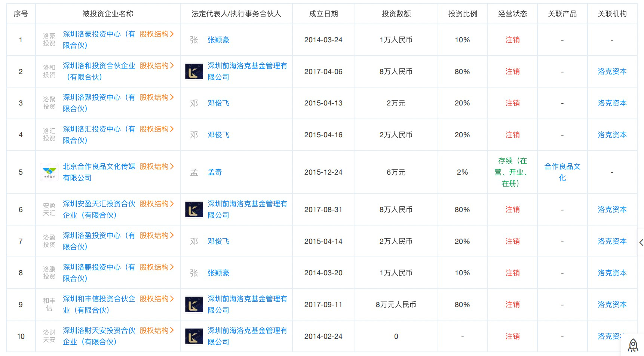
Task: Open 洛克资本 link in row 3
Action: (x=612, y=103)
